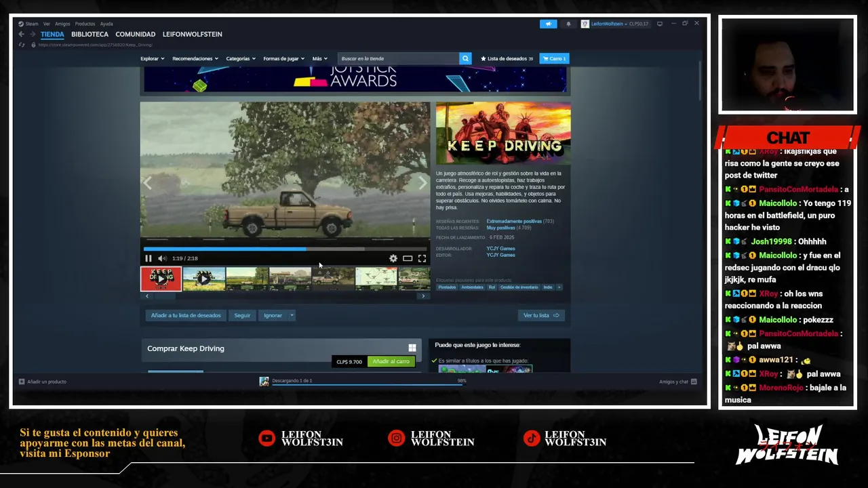Focus the 'Buscar en la tienda' search field
This screenshot has width=868, height=488.
pyautogui.click(x=398, y=58)
